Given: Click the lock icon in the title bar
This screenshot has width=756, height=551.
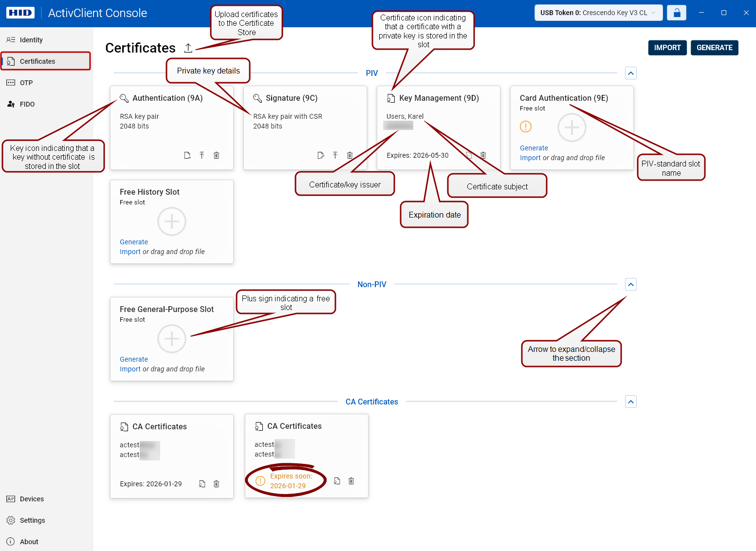Looking at the screenshot, I should tap(677, 13).
